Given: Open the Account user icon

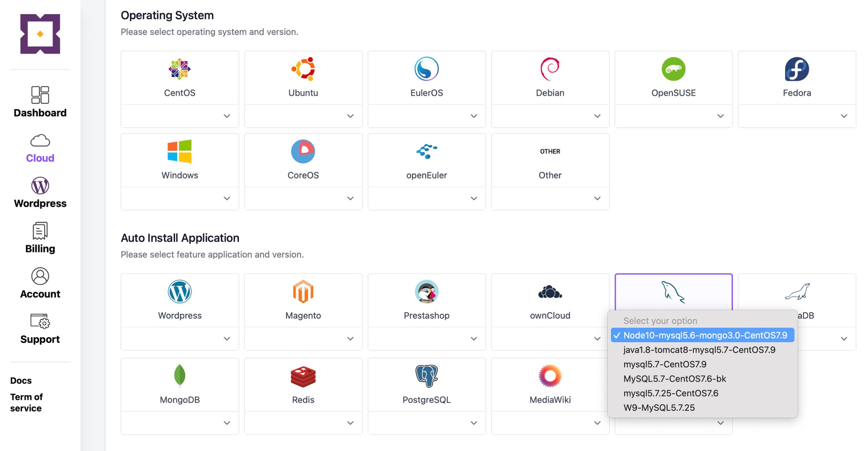Looking at the screenshot, I should [40, 276].
